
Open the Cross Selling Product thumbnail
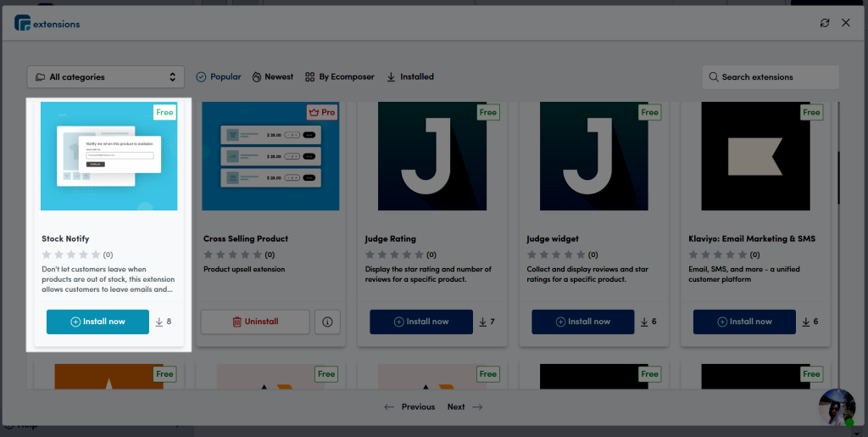tap(270, 156)
